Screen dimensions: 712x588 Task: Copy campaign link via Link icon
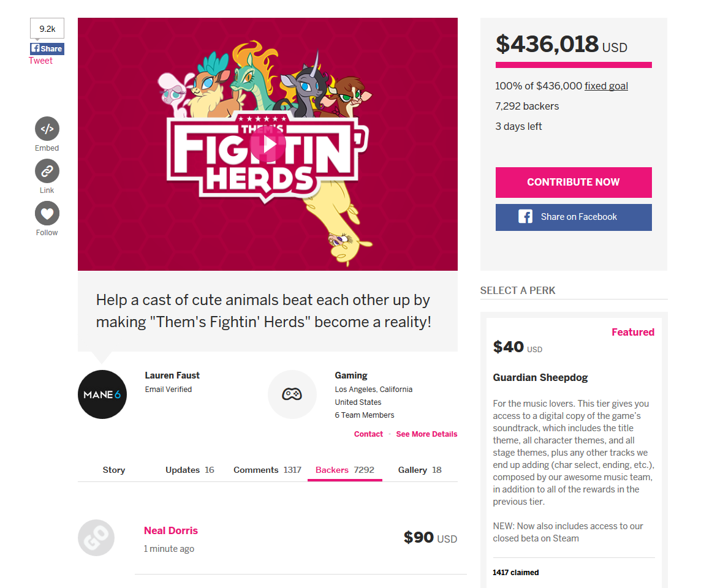pos(47,171)
